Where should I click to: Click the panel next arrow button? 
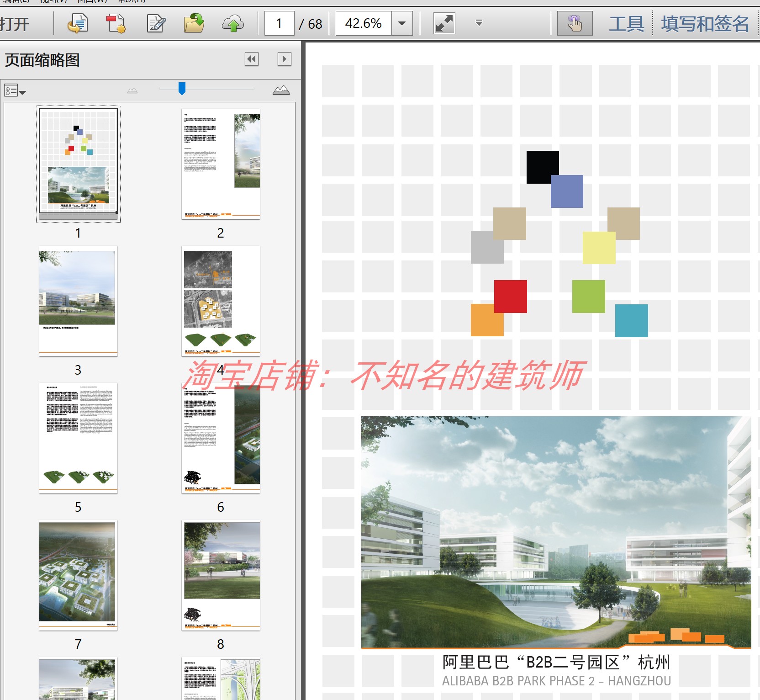pyautogui.click(x=284, y=59)
